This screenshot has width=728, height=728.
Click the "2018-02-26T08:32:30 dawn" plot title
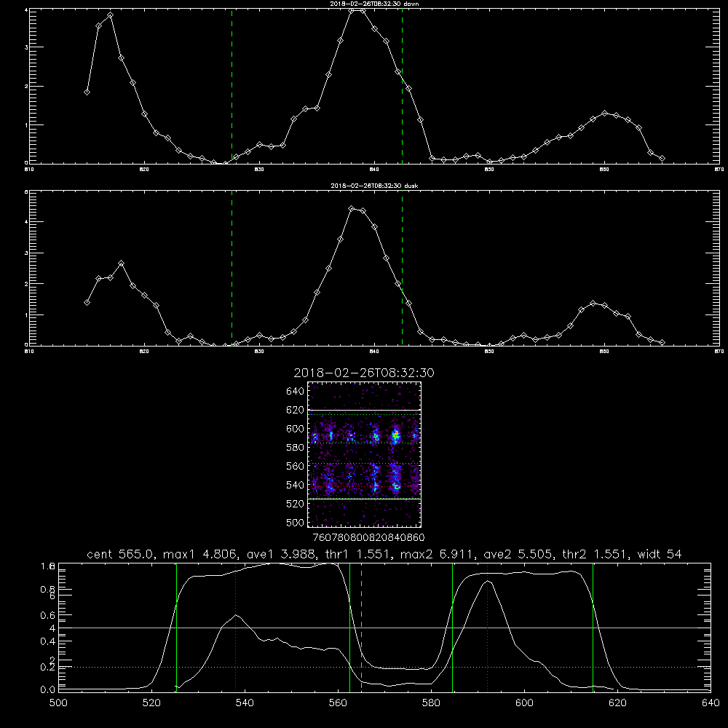374,4
